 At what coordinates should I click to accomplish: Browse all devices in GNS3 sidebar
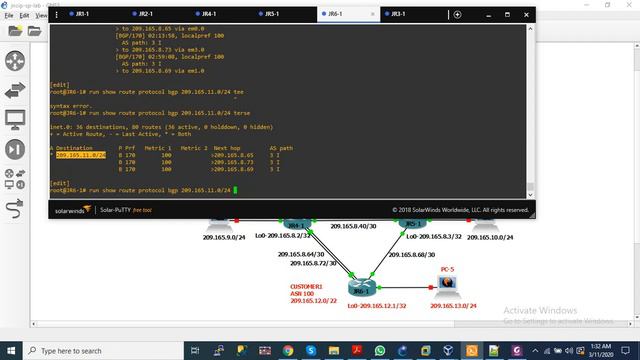coord(15,179)
